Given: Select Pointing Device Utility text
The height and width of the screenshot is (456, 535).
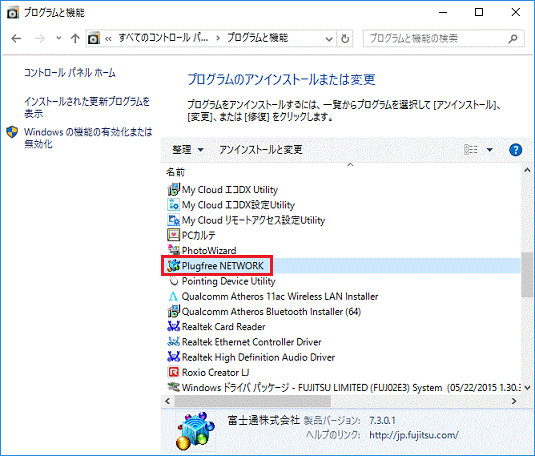Looking at the screenshot, I should point(229,281).
